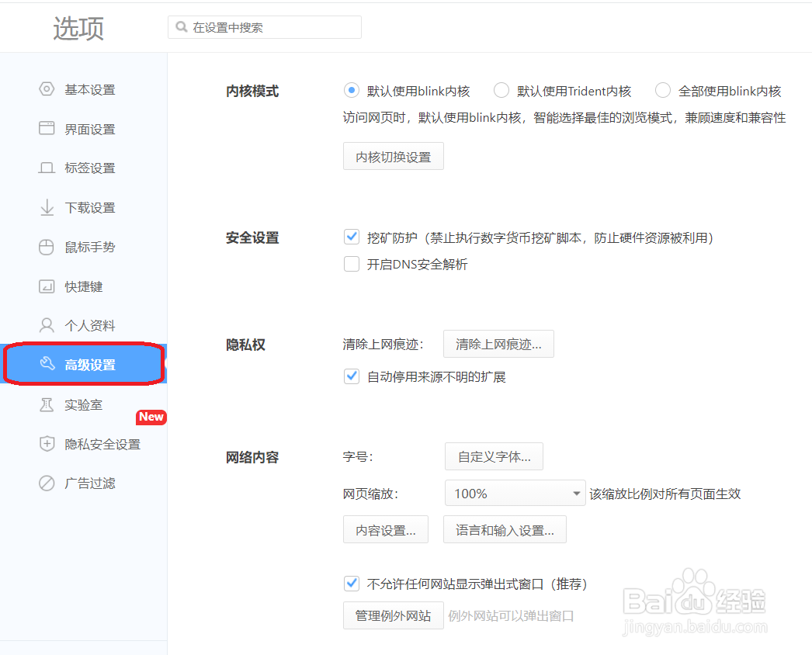Click the 标签设置 tab icon

pyautogui.click(x=47, y=168)
